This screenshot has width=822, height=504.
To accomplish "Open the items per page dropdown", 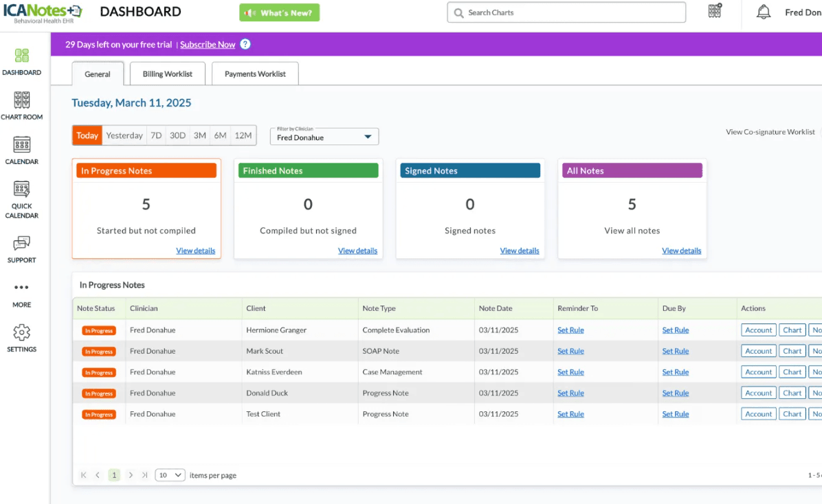I will coord(170,475).
